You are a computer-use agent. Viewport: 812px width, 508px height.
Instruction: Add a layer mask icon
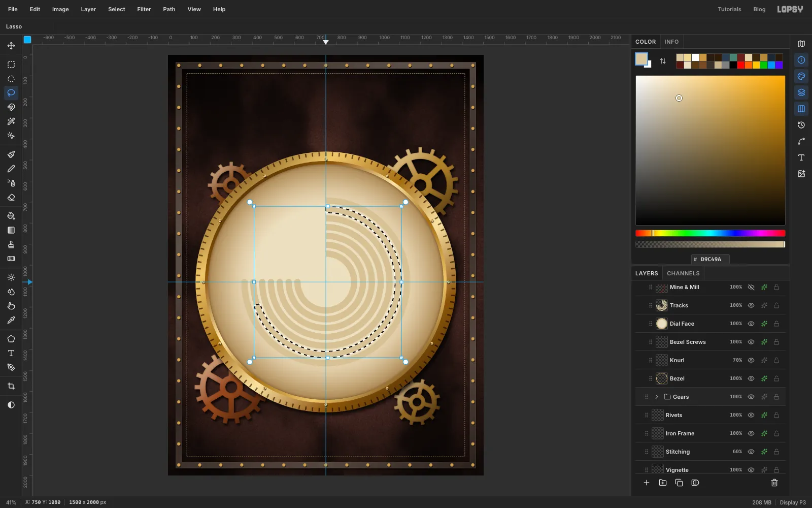[x=695, y=483]
